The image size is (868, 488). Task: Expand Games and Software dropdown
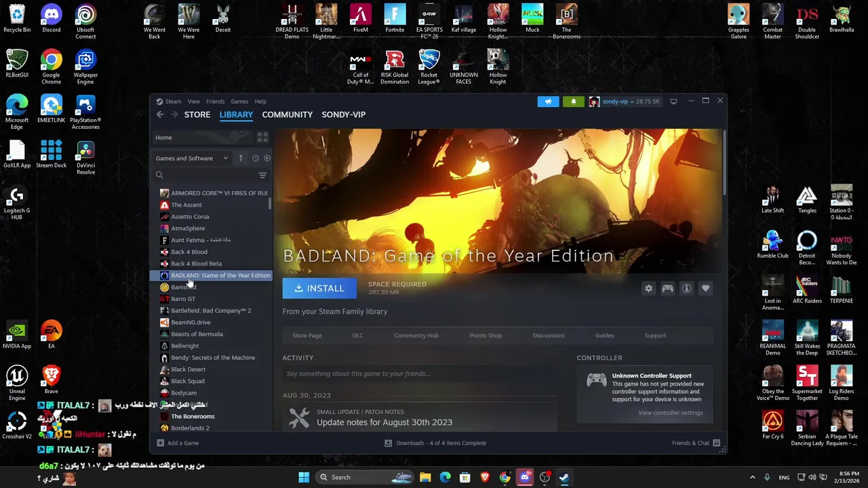(192, 158)
